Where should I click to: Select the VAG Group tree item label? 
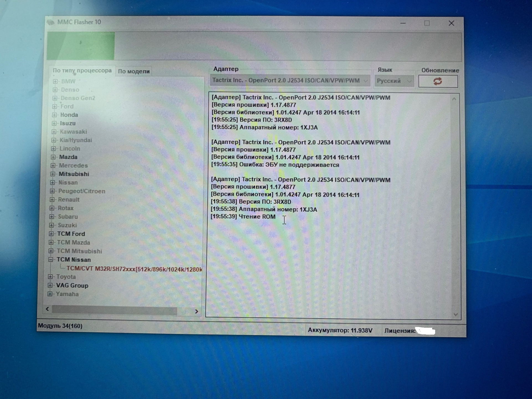(72, 285)
